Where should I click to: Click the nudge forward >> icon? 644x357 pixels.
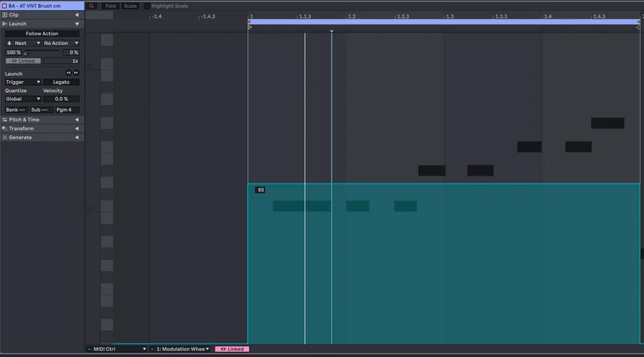(76, 73)
